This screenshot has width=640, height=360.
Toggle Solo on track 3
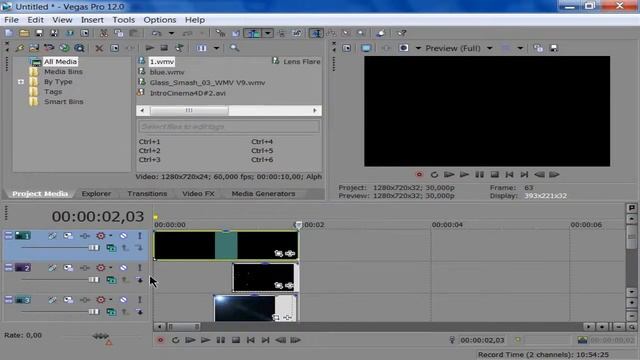pos(140,300)
